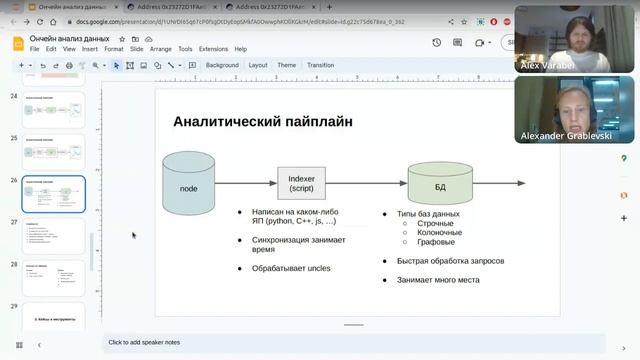Screen dimensions: 640x360
Task: Open the comment history icon
Action: (x=458, y=42)
